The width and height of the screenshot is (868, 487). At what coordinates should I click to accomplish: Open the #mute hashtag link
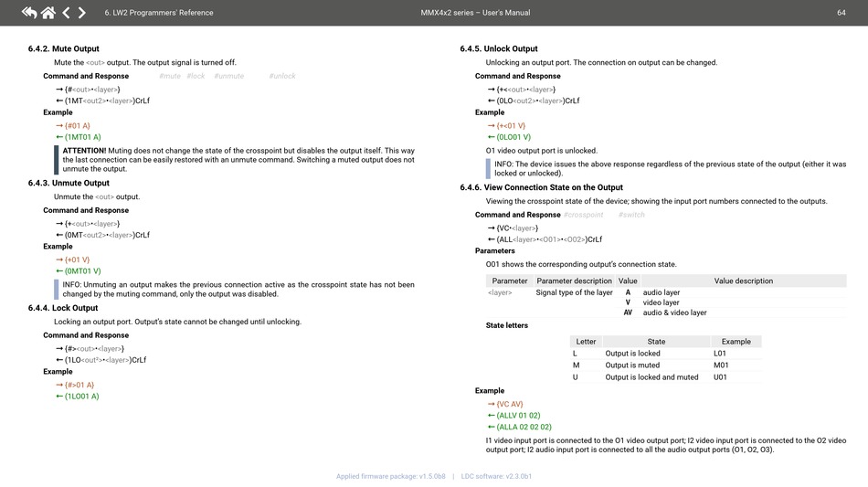(169, 76)
